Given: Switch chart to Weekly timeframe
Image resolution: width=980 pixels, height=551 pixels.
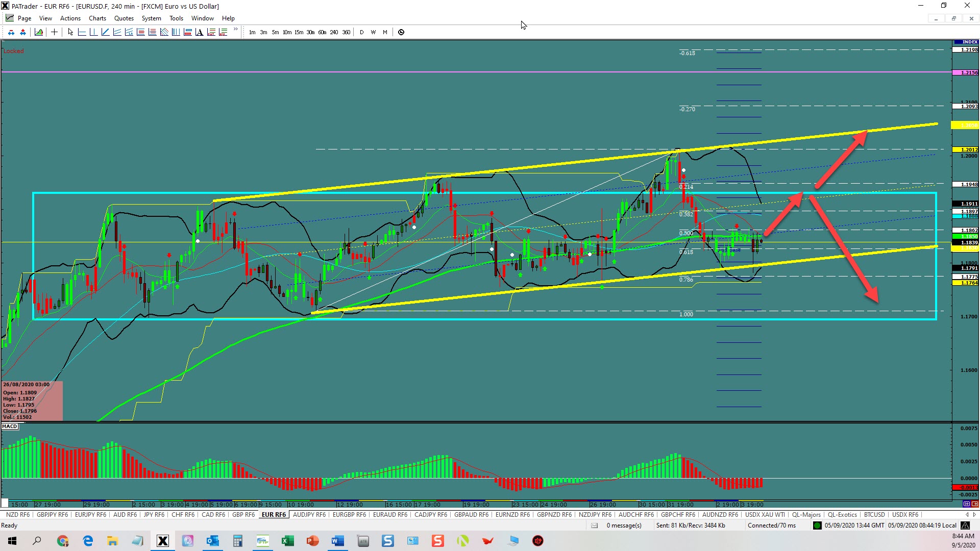Looking at the screenshot, I should click(x=373, y=32).
